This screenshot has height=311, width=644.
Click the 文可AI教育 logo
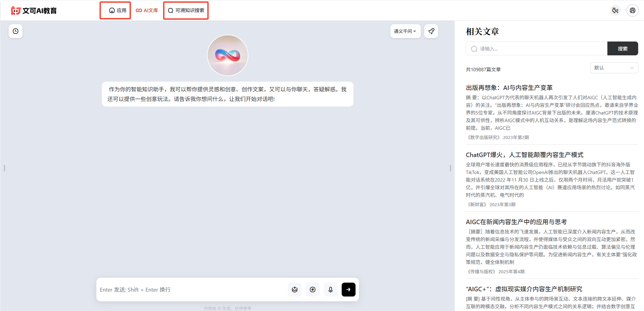pyautogui.click(x=34, y=11)
